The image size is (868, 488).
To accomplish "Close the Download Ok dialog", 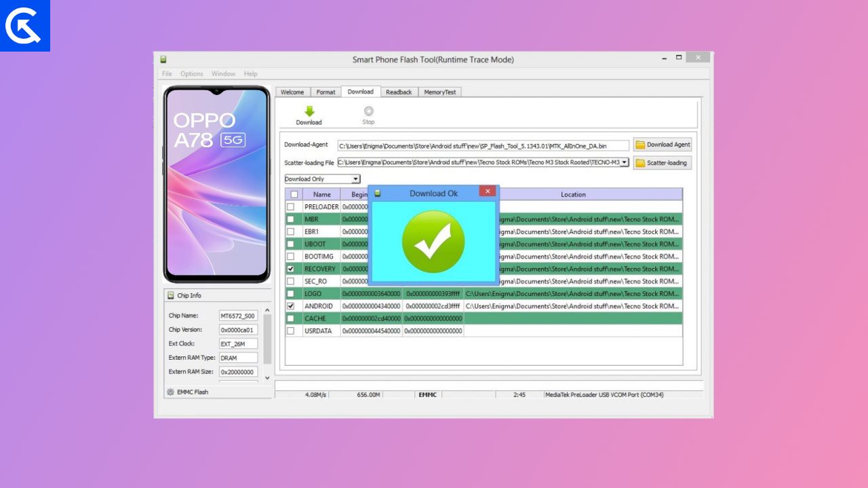I will [x=487, y=192].
